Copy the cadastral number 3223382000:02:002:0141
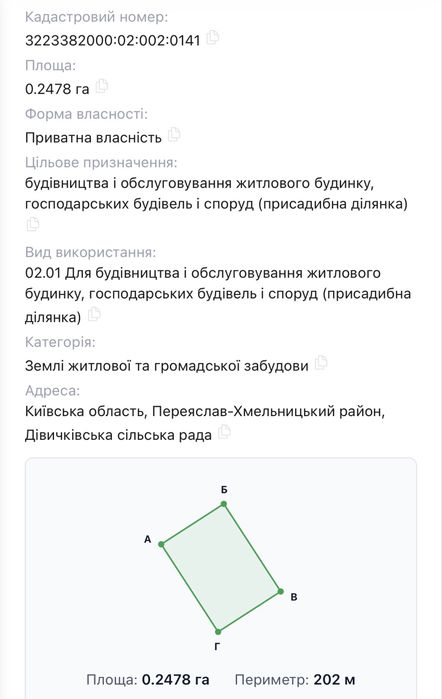This screenshot has height=699, width=442. coord(213,37)
